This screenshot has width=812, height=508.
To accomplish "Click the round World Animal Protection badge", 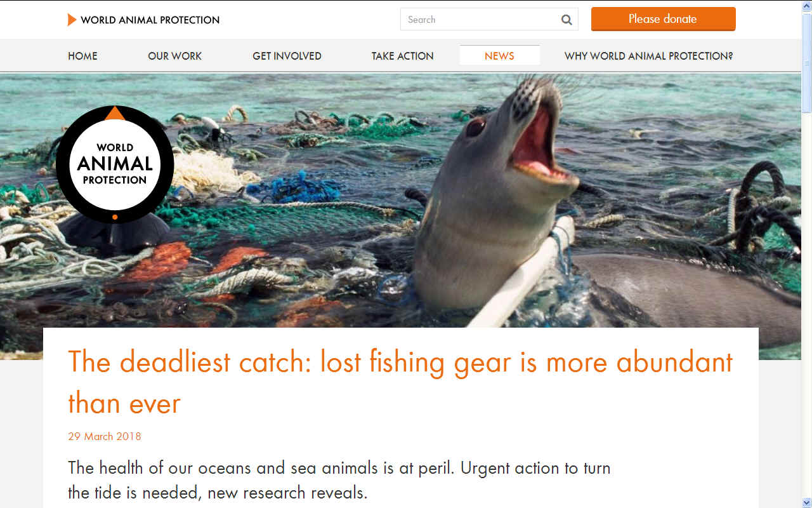I will click(115, 164).
